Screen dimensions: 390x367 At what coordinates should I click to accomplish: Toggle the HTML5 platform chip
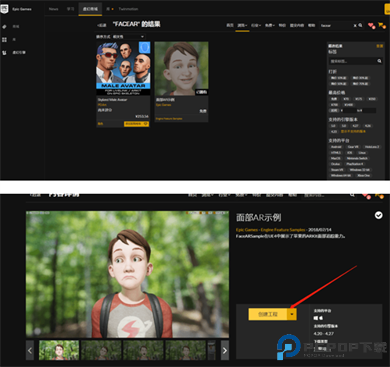click(x=336, y=153)
